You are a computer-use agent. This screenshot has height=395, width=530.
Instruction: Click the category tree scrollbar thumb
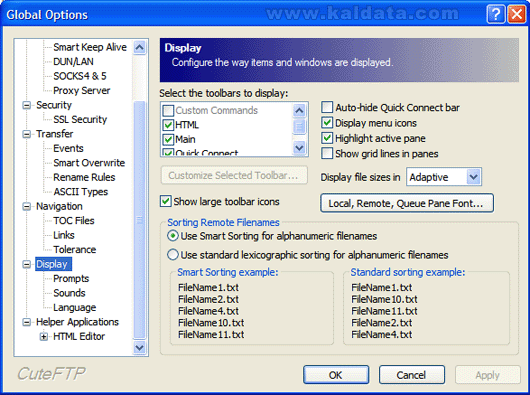(x=140, y=220)
